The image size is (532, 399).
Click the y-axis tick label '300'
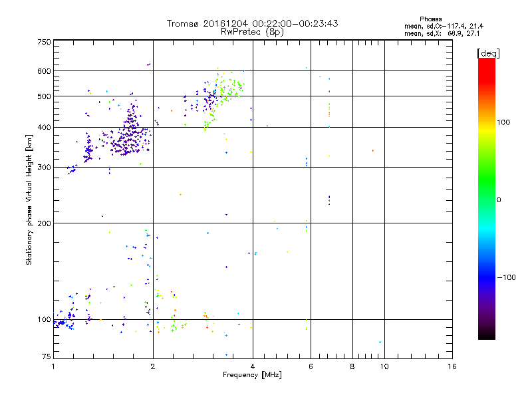coord(44,168)
